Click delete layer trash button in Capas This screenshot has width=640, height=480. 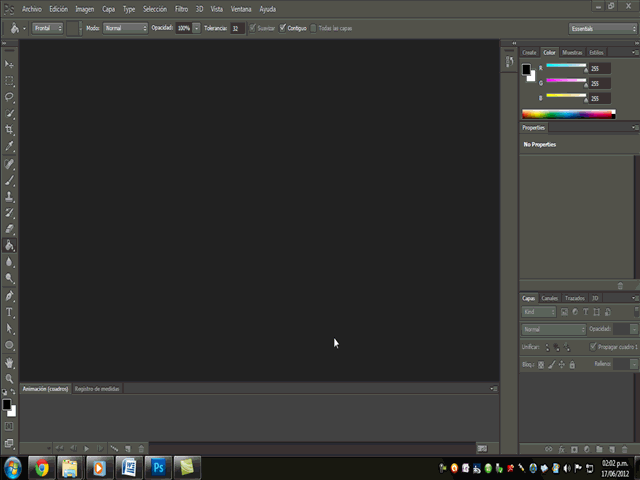pos(624,449)
